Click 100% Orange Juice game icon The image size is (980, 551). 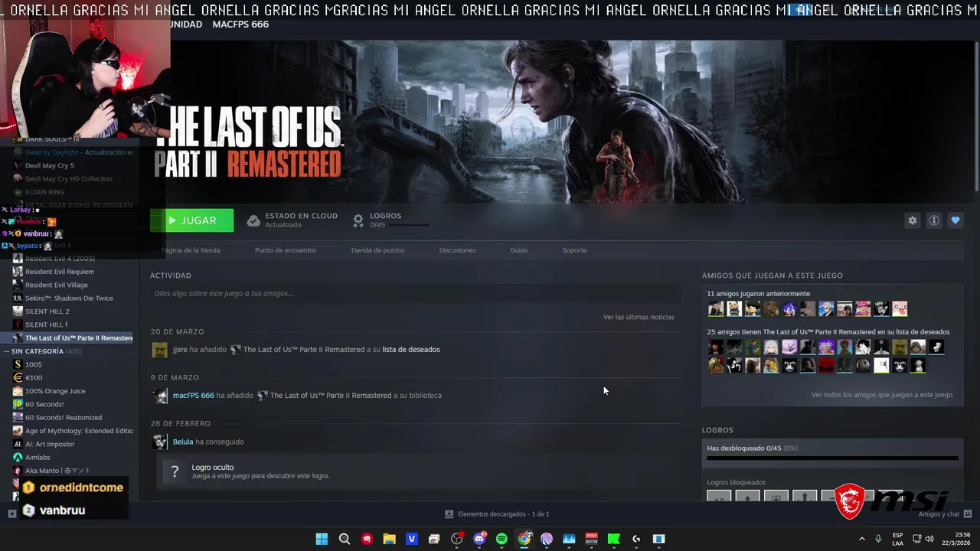click(x=18, y=391)
